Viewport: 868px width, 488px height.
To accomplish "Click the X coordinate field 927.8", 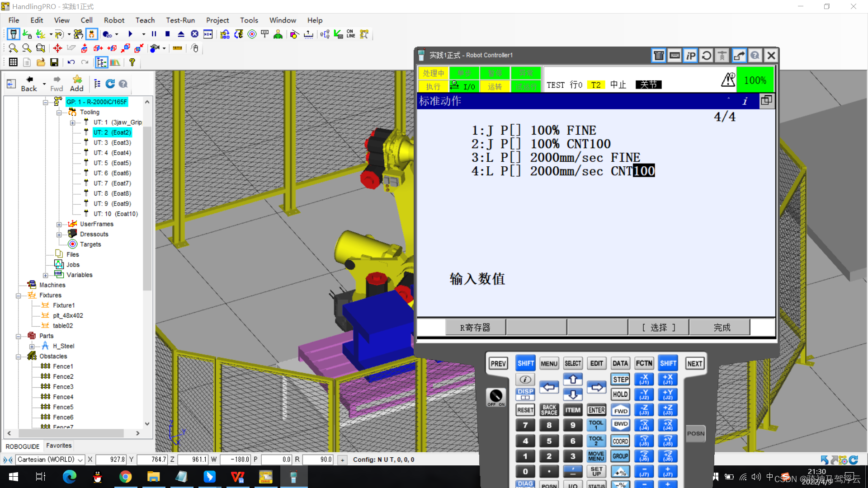I will [x=111, y=460].
